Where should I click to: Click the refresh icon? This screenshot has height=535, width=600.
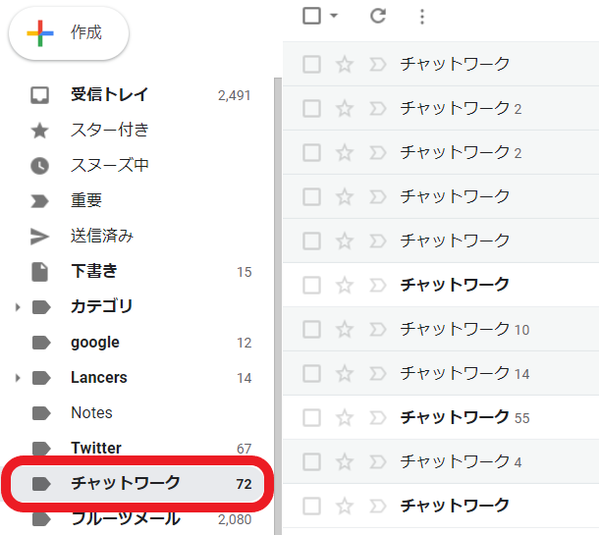378,16
